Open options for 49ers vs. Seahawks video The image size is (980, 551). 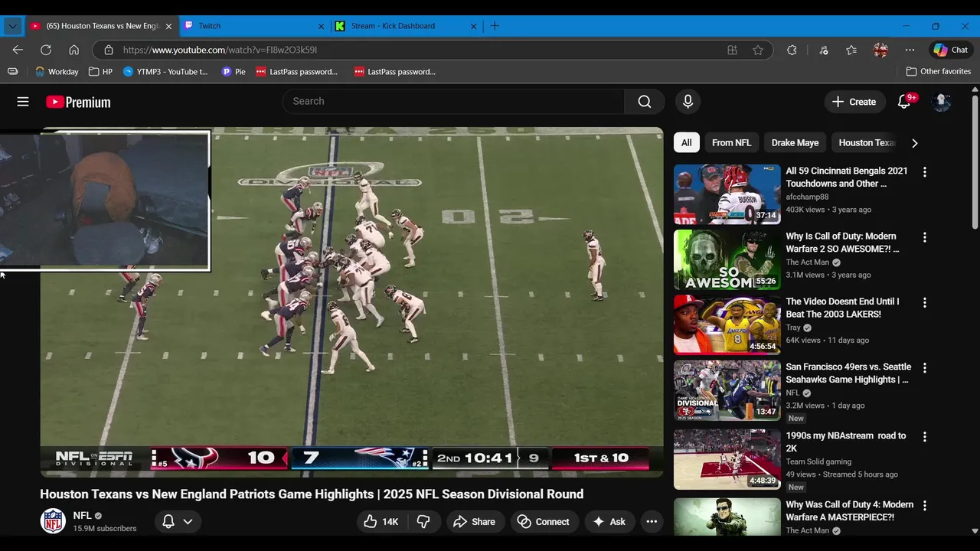click(x=924, y=368)
